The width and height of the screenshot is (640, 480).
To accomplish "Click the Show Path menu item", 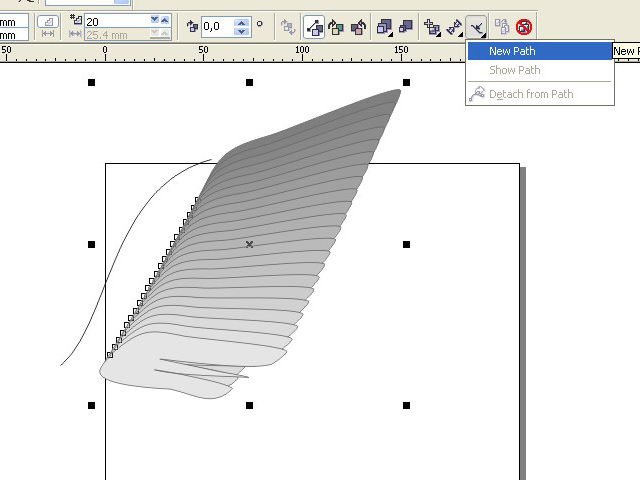I will (514, 70).
